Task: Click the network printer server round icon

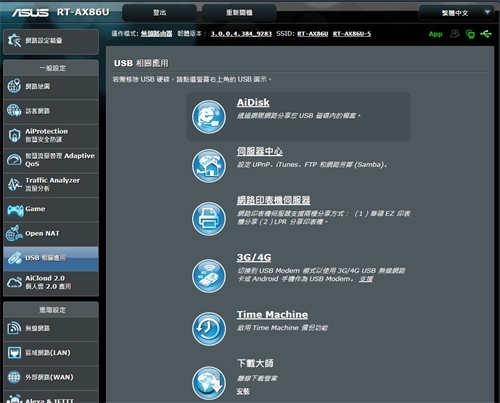Action: [x=209, y=219]
